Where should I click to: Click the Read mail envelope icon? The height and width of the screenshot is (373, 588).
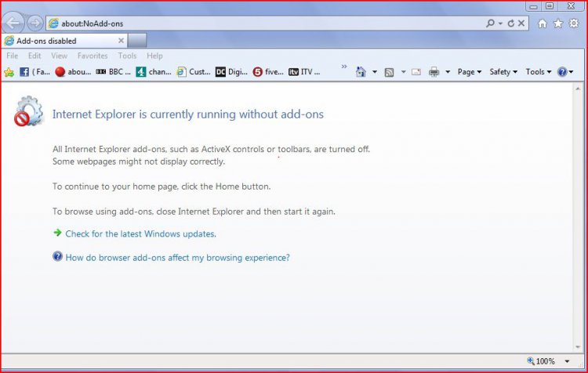click(x=416, y=72)
